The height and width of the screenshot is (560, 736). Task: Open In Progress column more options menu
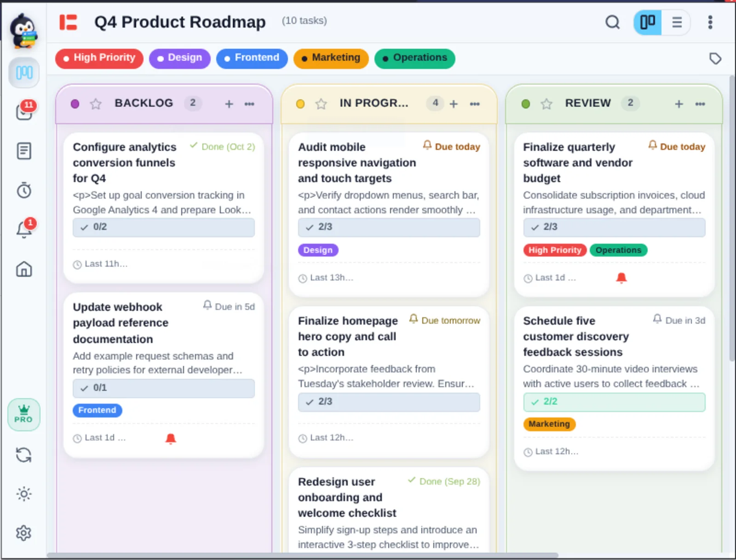(x=475, y=104)
